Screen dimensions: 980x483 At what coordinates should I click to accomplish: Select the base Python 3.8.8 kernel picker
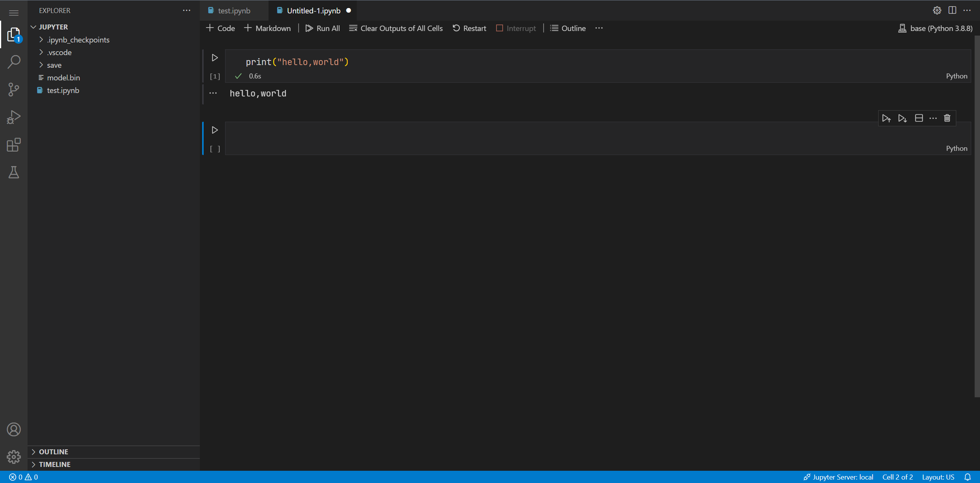tap(935, 28)
